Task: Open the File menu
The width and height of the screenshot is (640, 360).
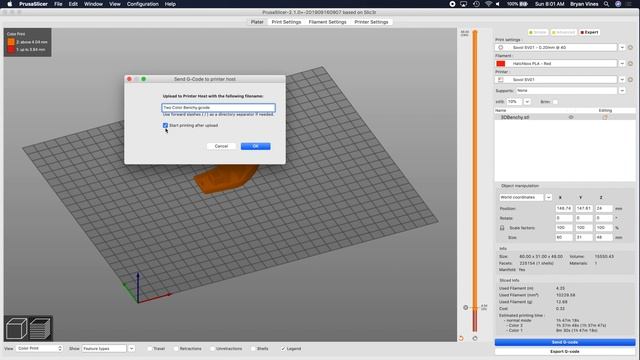Action: click(x=58, y=4)
